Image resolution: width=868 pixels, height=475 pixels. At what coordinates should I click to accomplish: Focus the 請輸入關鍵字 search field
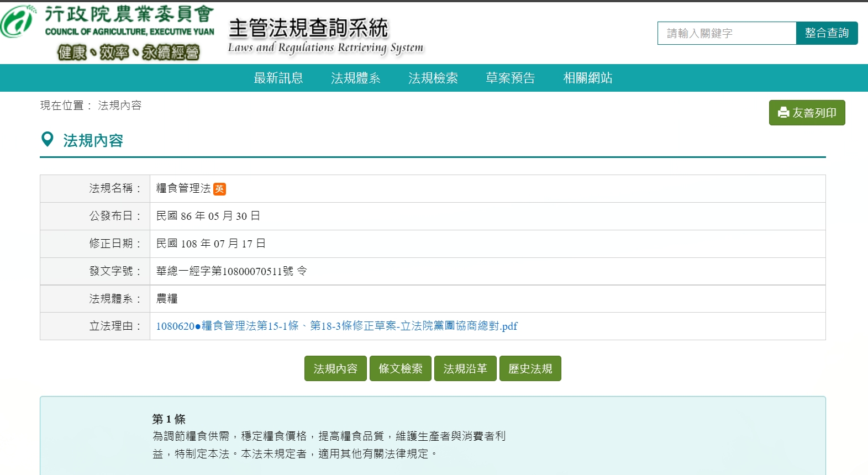tap(726, 33)
